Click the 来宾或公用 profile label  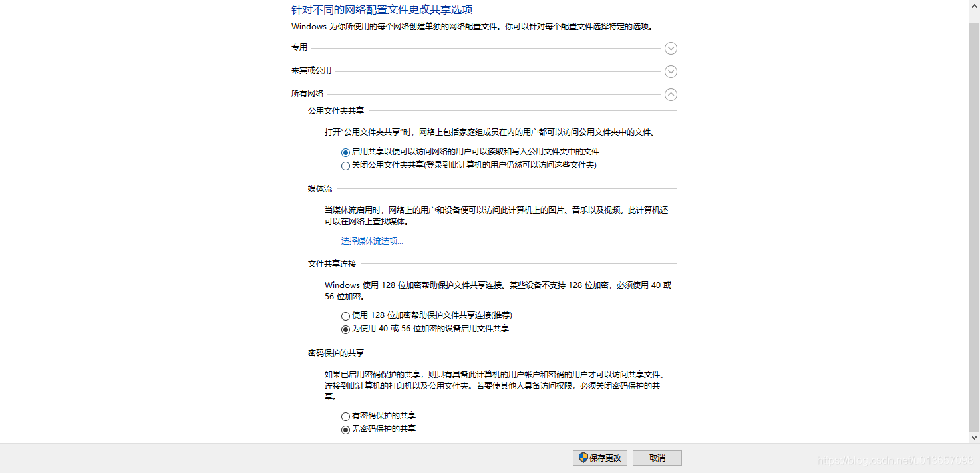(311, 71)
